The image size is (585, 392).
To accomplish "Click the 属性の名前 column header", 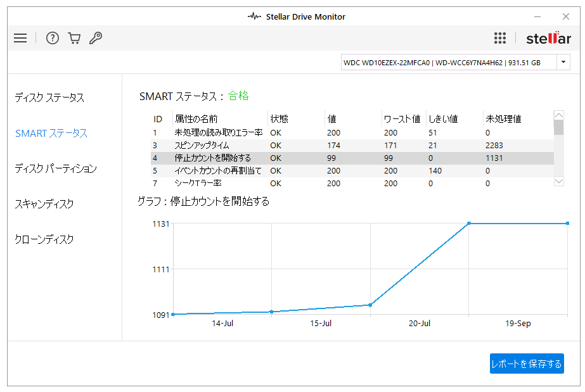I will [x=196, y=119].
